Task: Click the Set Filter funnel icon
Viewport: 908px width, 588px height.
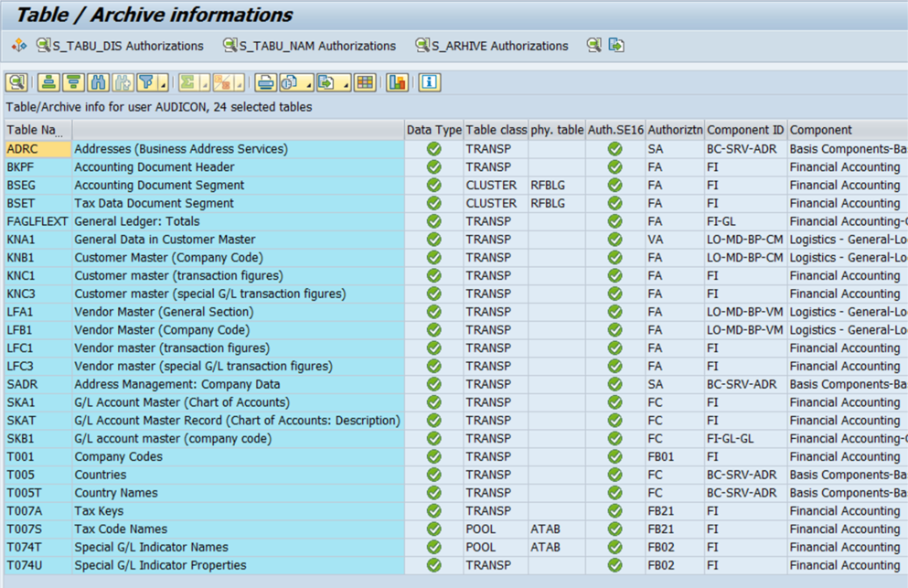Action: 145,82
